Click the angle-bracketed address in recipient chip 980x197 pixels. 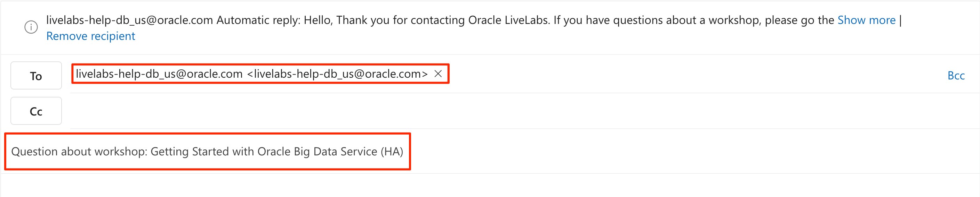337,74
